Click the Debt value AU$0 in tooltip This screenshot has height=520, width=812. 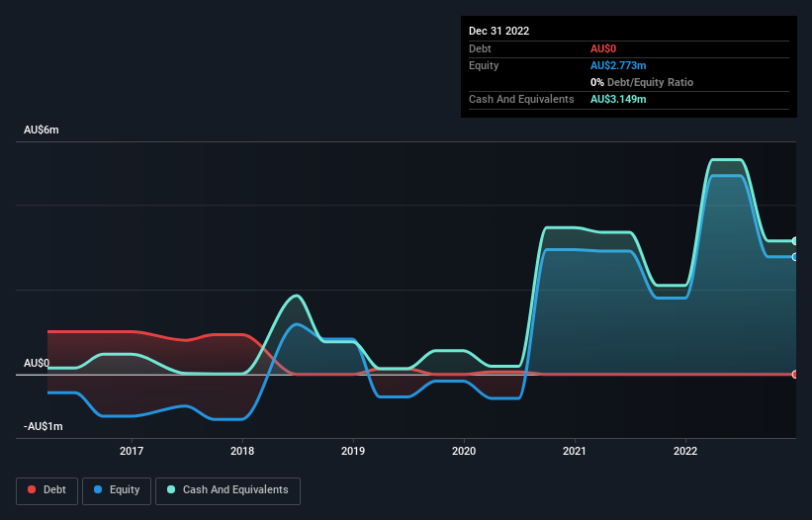point(603,48)
